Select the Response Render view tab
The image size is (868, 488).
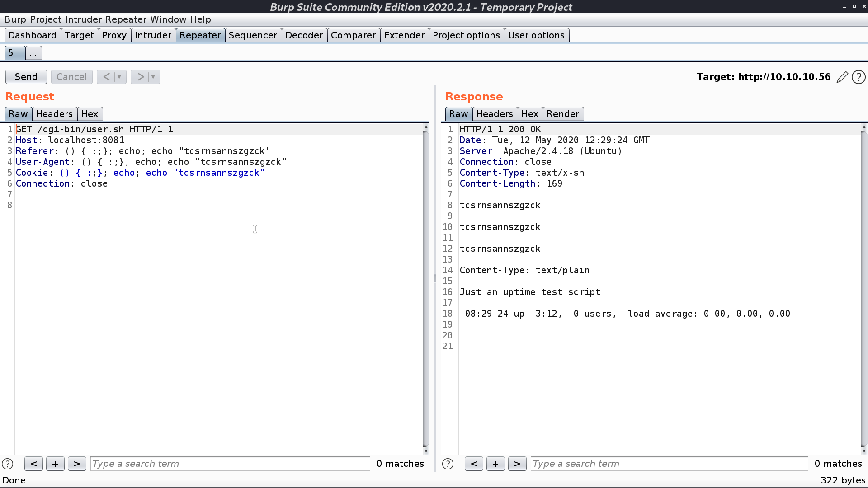coord(563,114)
